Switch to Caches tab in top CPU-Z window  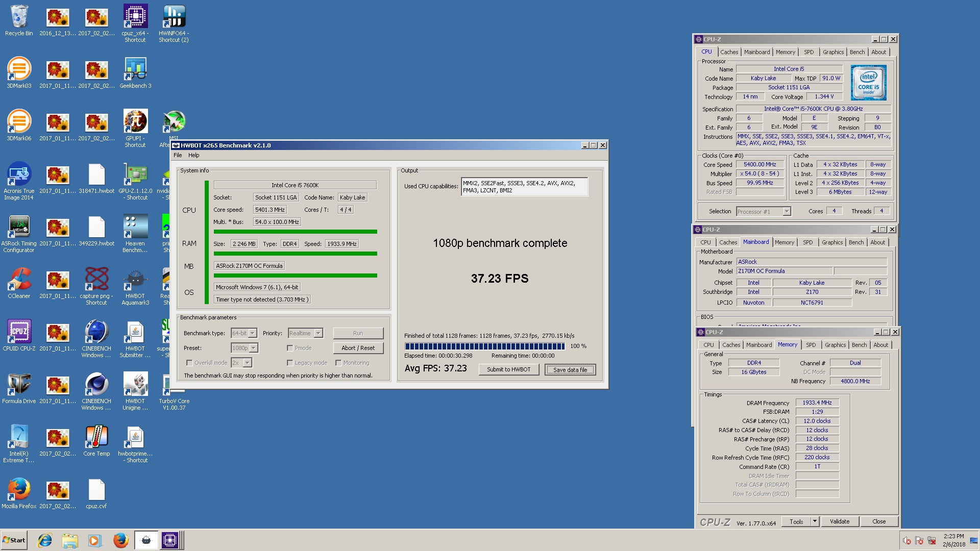click(729, 52)
